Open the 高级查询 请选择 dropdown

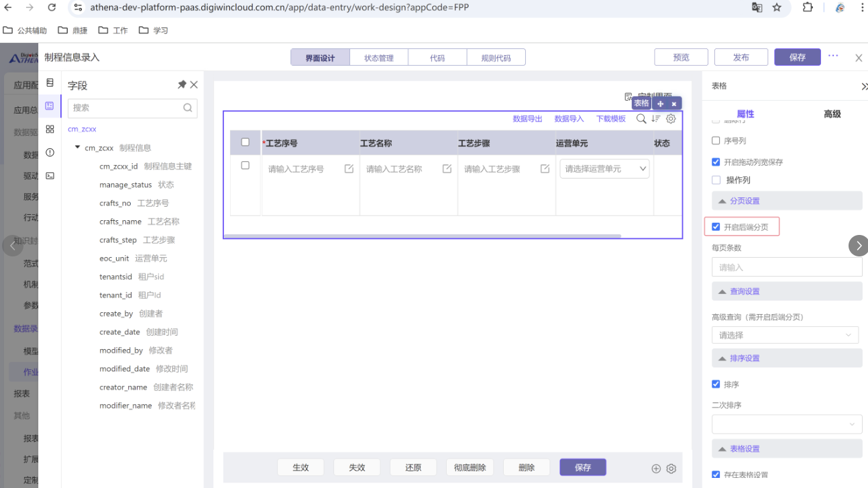coord(785,334)
